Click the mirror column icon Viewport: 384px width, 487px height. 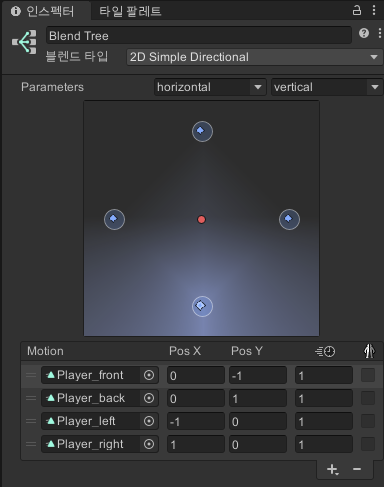[x=369, y=351]
